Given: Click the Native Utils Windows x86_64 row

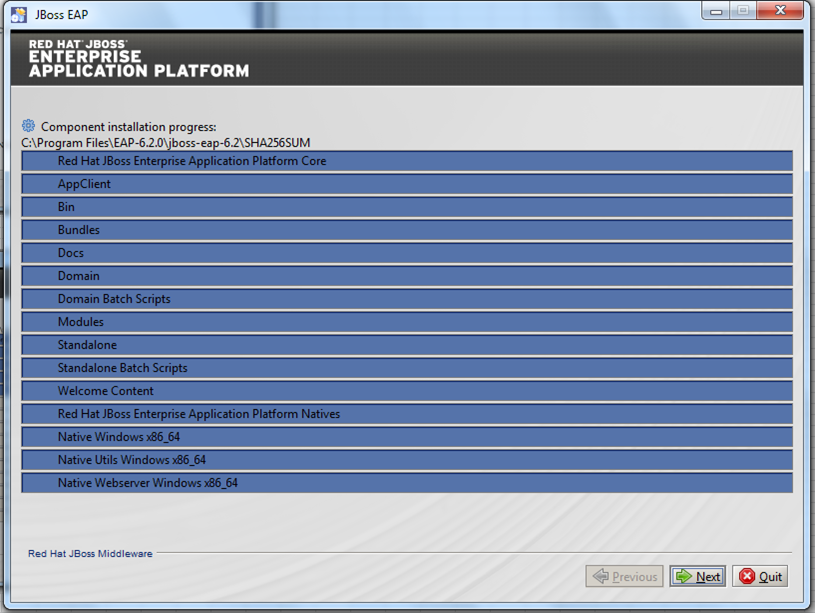Looking at the screenshot, I should 407,460.
